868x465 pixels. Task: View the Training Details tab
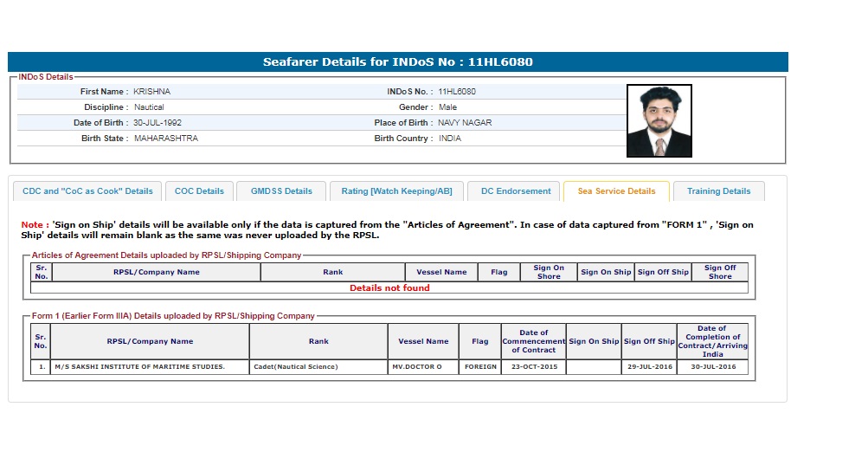point(718,191)
